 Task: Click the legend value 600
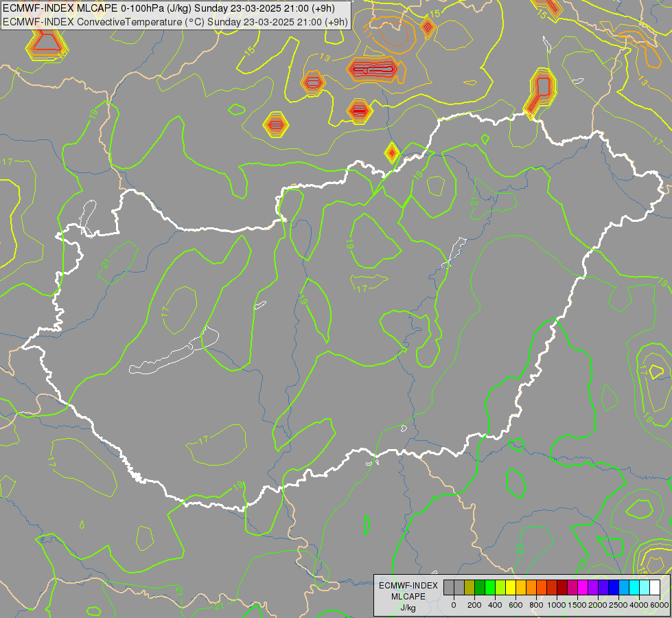tap(515, 605)
